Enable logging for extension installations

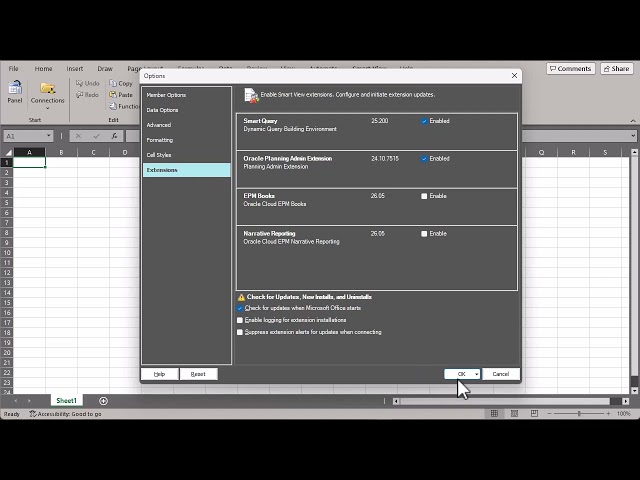click(240, 320)
